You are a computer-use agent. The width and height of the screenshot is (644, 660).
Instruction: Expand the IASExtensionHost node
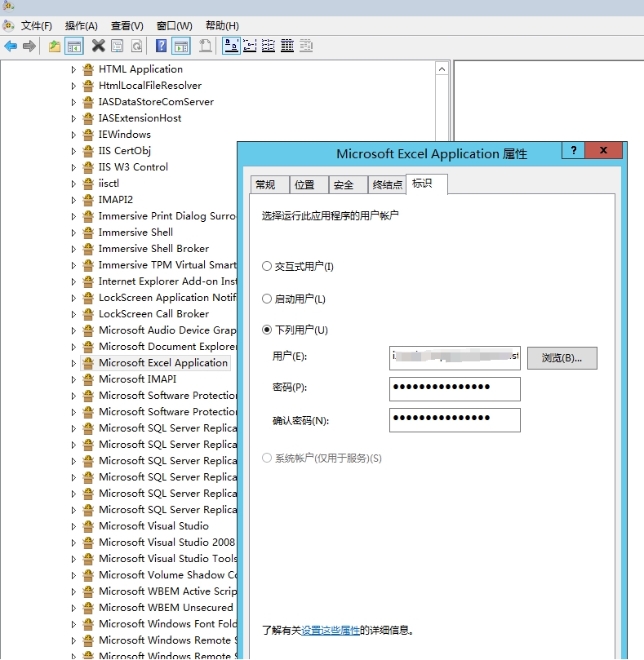point(73,118)
